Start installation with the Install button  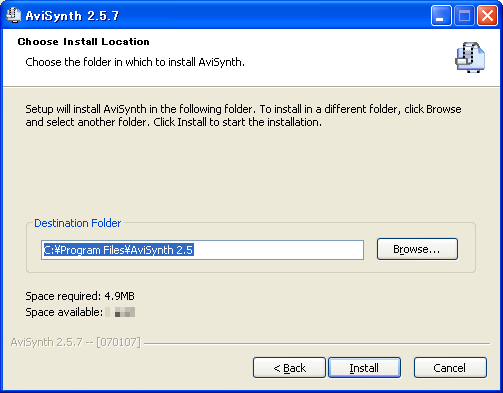(364, 368)
